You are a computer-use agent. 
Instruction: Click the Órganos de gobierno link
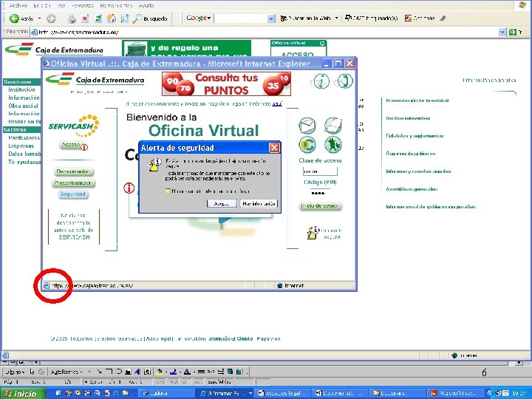[x=411, y=154]
